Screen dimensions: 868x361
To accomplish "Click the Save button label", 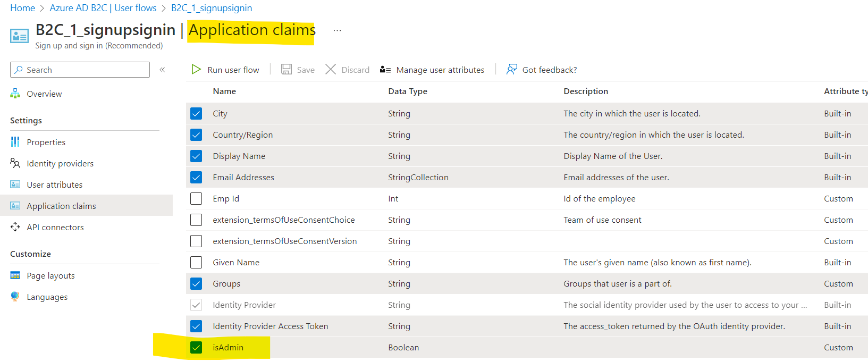I will pyautogui.click(x=306, y=70).
